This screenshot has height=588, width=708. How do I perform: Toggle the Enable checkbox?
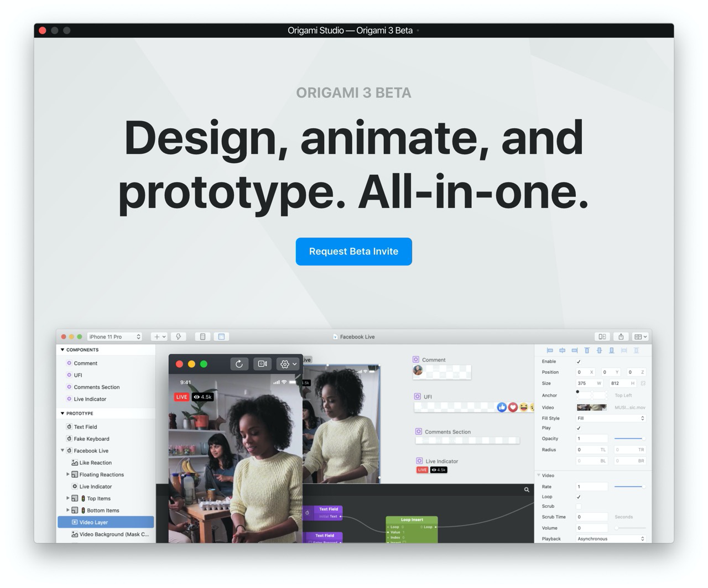[579, 361]
